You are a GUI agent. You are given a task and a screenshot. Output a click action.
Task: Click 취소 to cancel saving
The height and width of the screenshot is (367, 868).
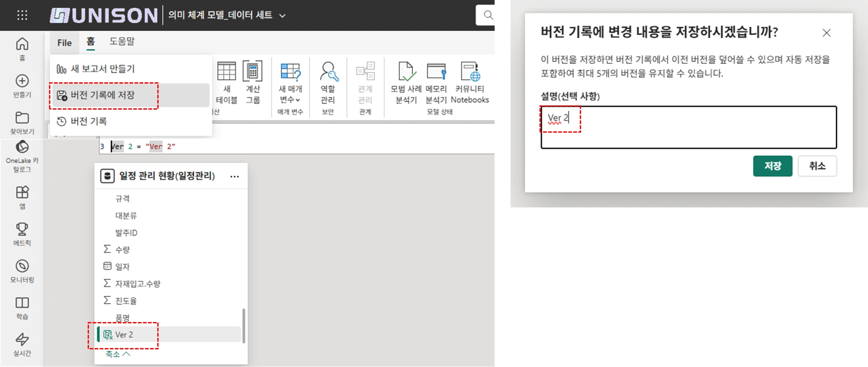pos(817,166)
